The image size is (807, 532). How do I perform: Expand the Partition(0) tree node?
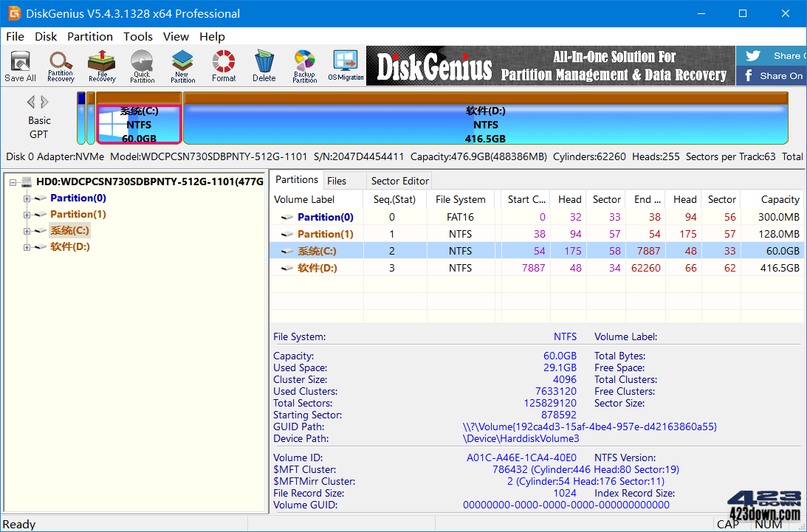pos(26,198)
